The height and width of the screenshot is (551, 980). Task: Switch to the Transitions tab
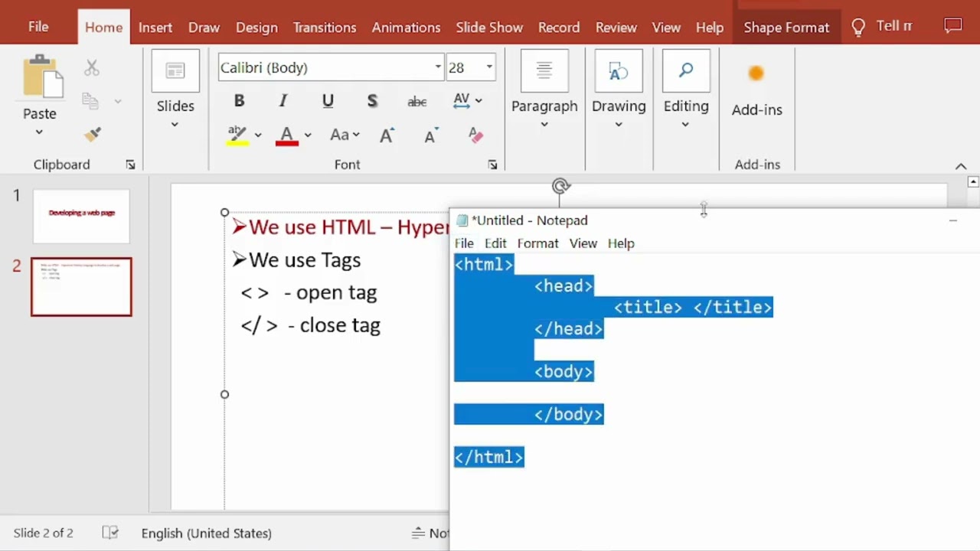(x=325, y=28)
